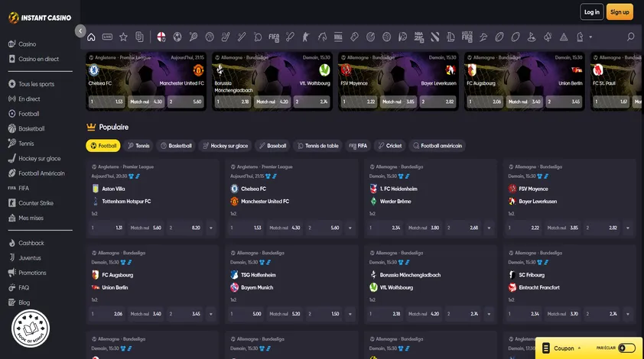Expand the Coupon panel
The image size is (644, 359).
564,348
